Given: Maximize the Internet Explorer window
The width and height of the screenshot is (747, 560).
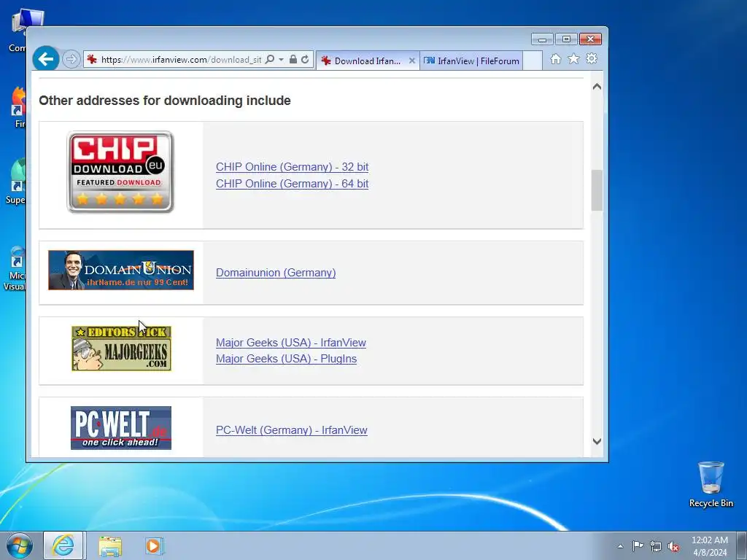Looking at the screenshot, I should pos(566,39).
